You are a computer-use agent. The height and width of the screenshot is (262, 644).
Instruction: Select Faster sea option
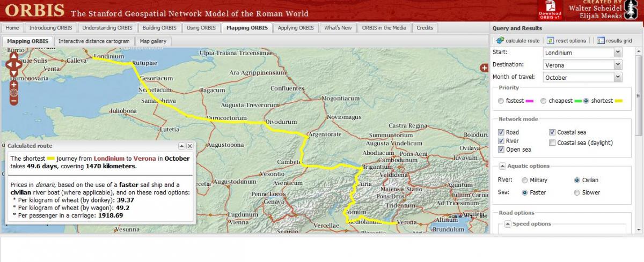pos(525,192)
